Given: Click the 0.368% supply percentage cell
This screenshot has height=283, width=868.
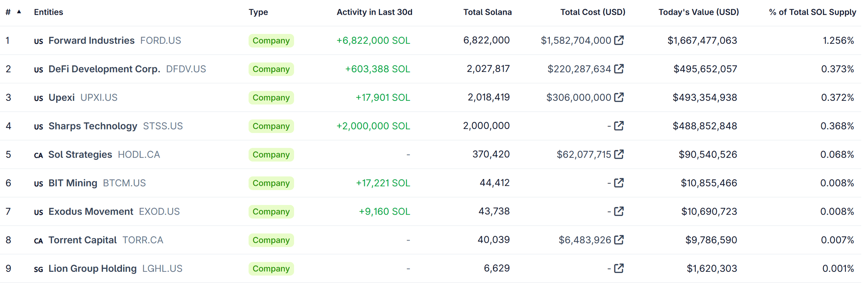Looking at the screenshot, I should click(x=837, y=126).
